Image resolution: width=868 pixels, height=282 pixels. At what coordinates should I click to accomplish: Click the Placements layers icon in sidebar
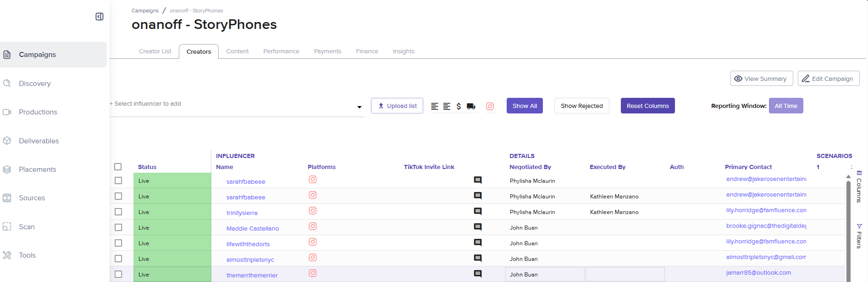[x=7, y=169]
